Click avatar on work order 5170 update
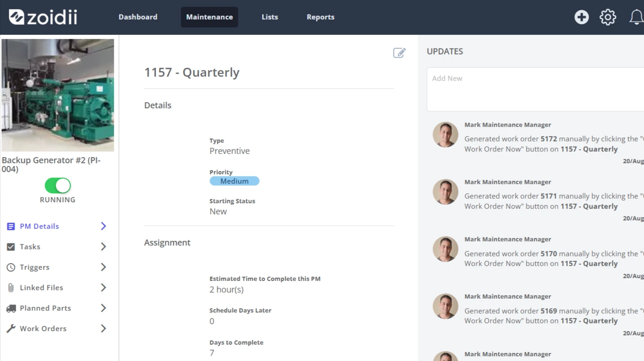644x361 pixels. (x=445, y=249)
